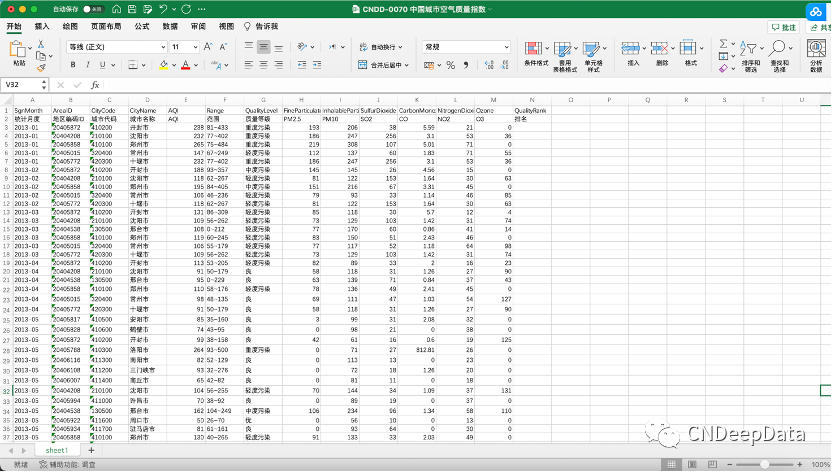Click the Format Painter brush icon

[41, 68]
